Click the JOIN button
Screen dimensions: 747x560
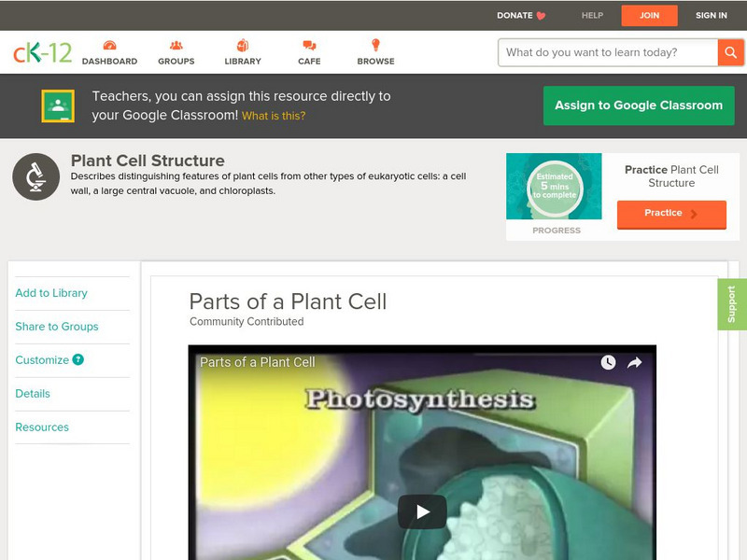click(x=649, y=15)
